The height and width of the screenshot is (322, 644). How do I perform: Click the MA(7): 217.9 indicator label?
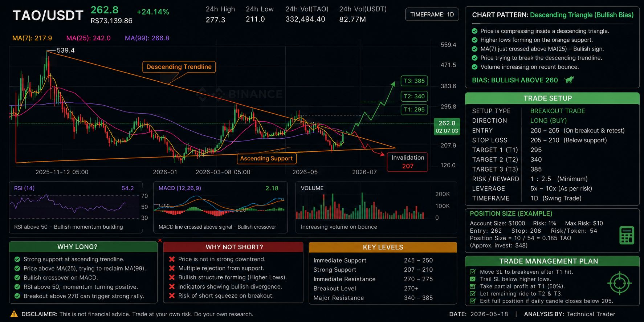tap(32, 38)
